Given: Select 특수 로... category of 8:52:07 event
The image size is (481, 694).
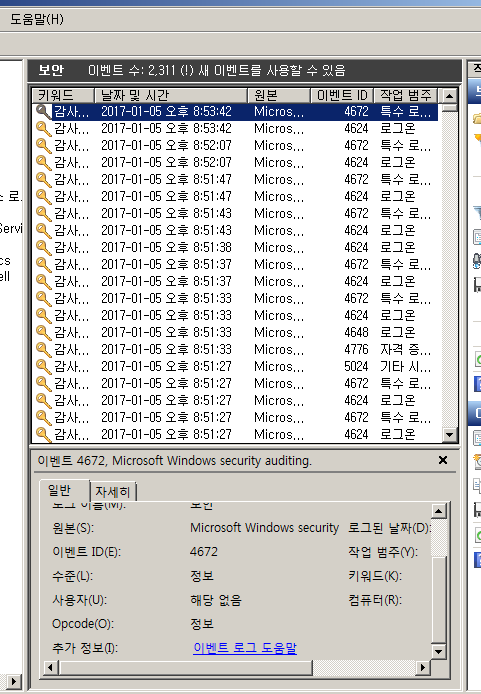Looking at the screenshot, I should [405, 146].
